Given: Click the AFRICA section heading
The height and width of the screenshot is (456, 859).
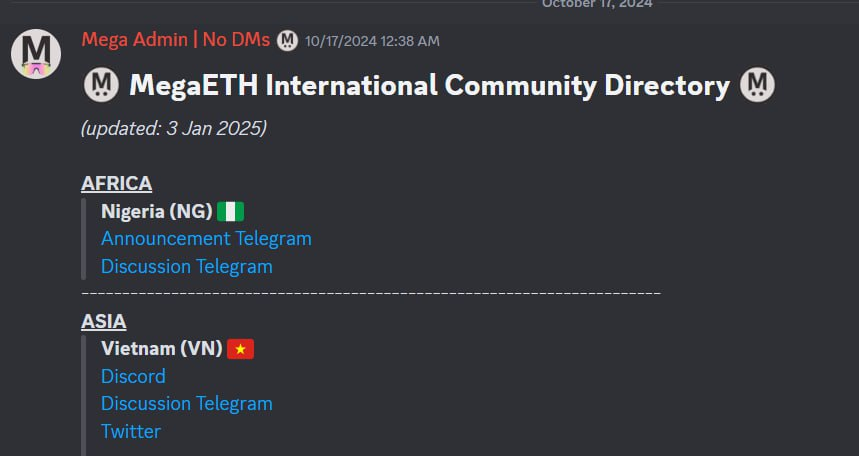Looking at the screenshot, I should (116, 183).
